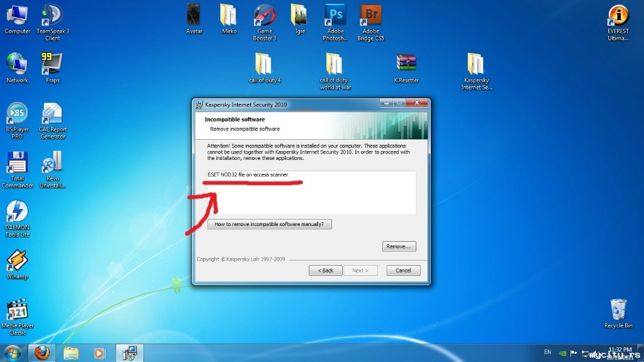Launch EVEREST Ultimate shortcut
644x362 pixels.
618,23
